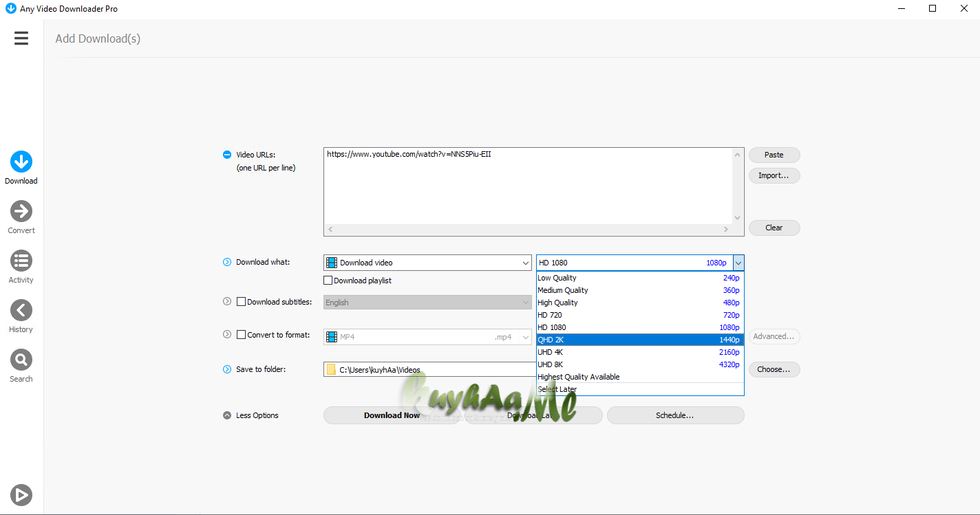980x515 pixels.
Task: Open the media player icon at the sidebar bottom
Action: [21, 494]
